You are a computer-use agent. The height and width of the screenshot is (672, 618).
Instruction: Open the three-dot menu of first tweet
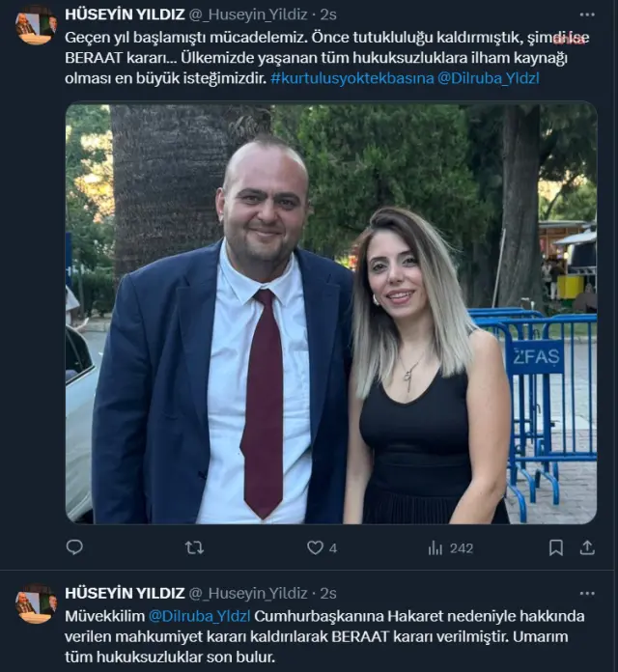click(587, 14)
